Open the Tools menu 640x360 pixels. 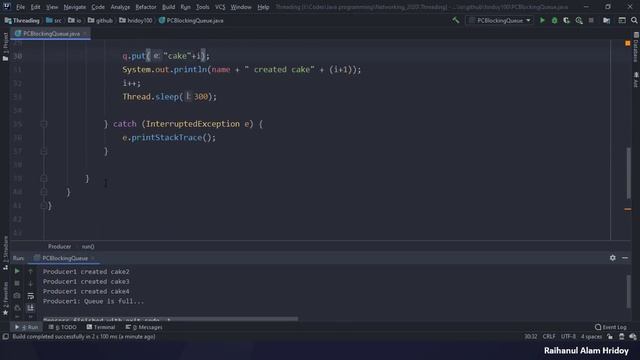tap(202, 7)
